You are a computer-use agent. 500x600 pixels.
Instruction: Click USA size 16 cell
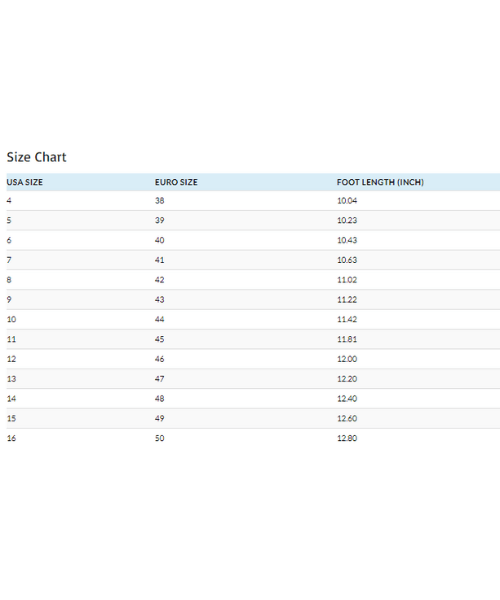tap(11, 438)
